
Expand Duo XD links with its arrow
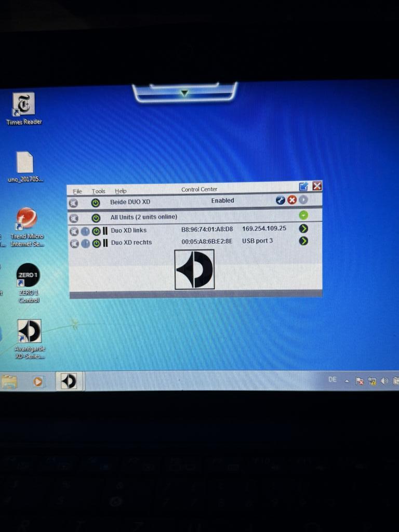pos(303,229)
